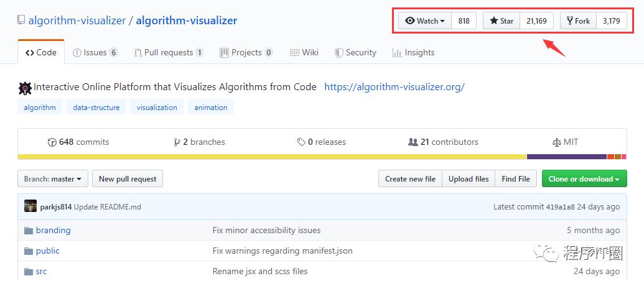Click the yellow language bar segment
644x281 pixels.
[273, 157]
